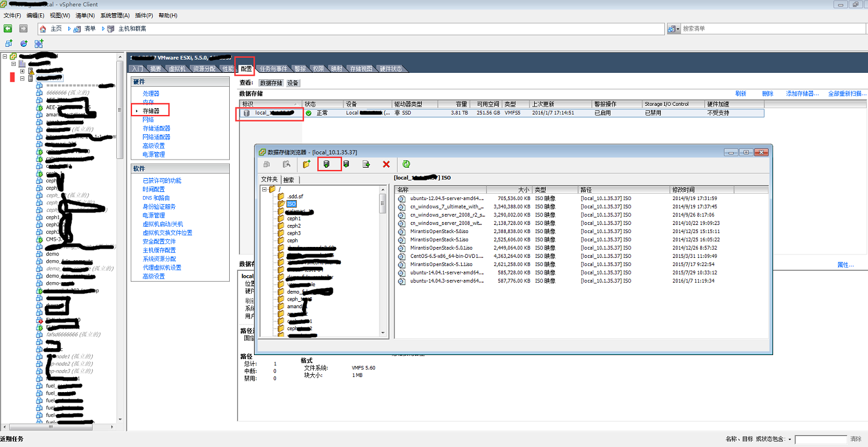The height and width of the screenshot is (447, 868).
Task: Click the folder icon next to ceph1
Action: click(281, 219)
